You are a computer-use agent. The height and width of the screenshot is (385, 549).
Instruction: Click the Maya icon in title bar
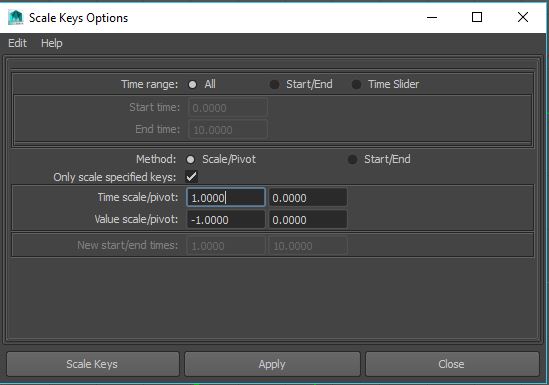click(x=15, y=18)
